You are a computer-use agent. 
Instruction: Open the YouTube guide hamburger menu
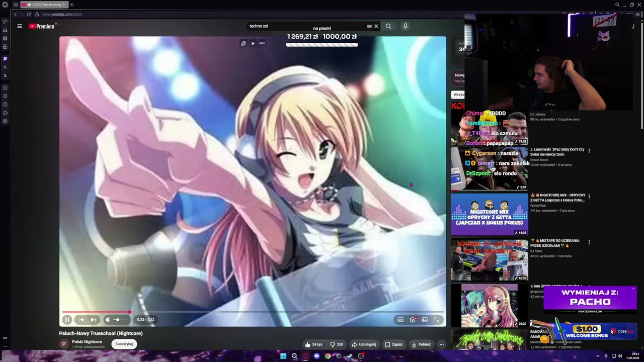click(20, 26)
